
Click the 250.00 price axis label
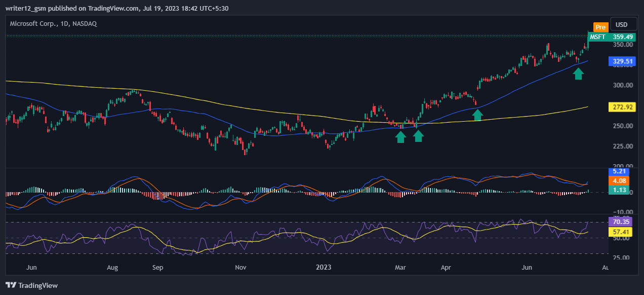tap(623, 126)
